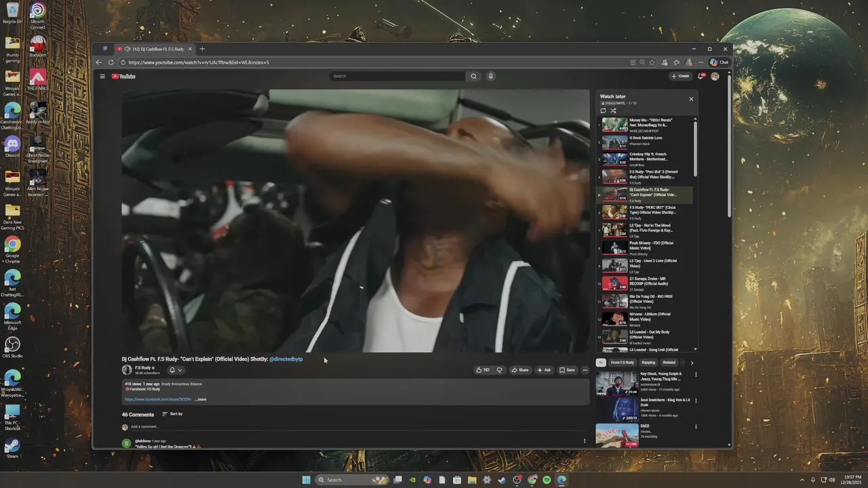This screenshot has width=868, height=488.
Task: Select the All filter chip
Action: click(x=601, y=363)
